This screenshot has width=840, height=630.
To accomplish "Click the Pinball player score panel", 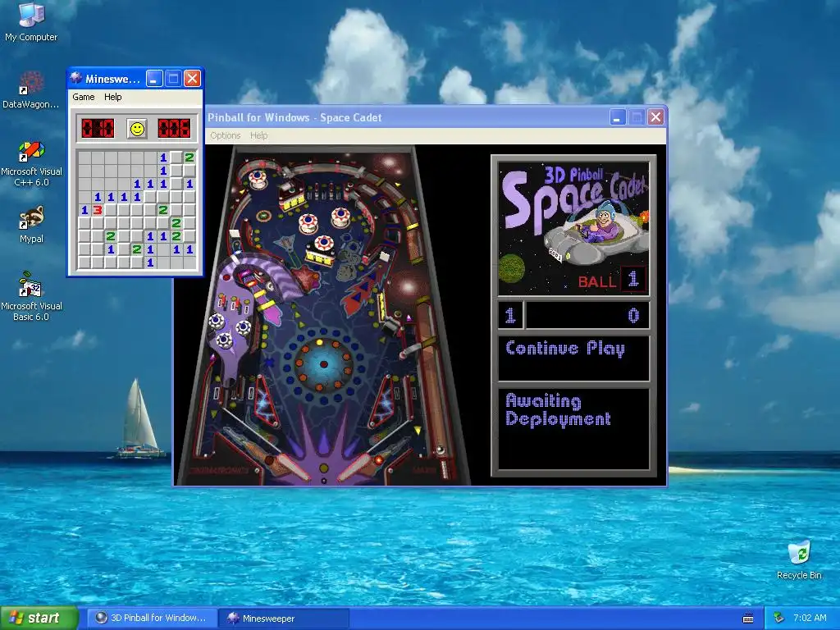I will pos(573,315).
